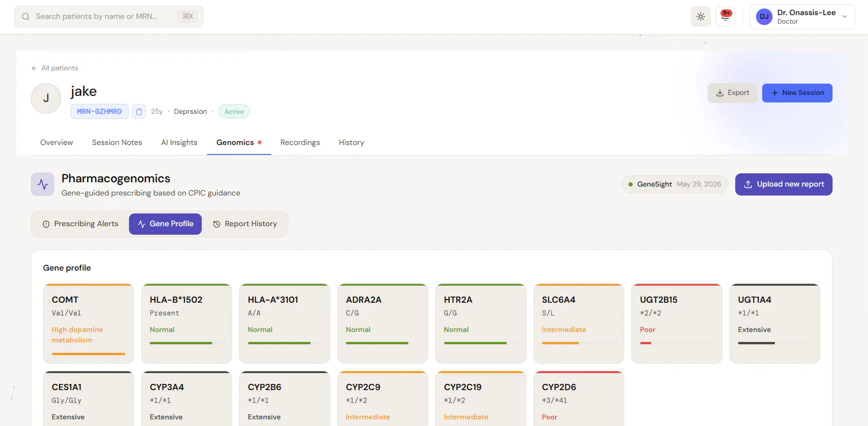The width and height of the screenshot is (868, 426).
Task: Open the UGT2B15 gene card
Action: [x=677, y=324]
